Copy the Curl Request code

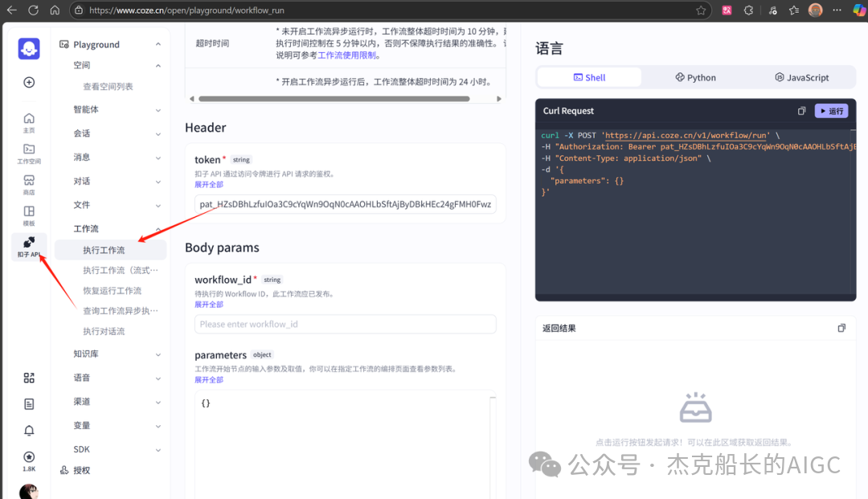coord(801,111)
